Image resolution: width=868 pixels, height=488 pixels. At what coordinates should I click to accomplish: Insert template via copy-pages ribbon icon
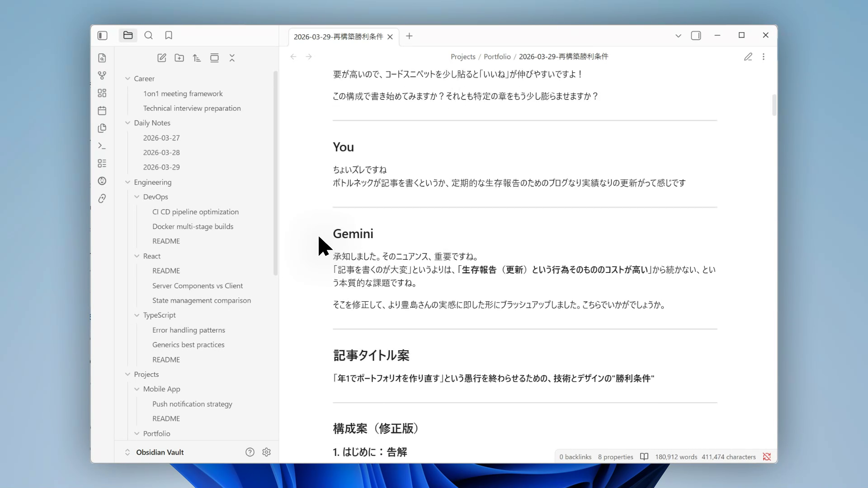coord(102,128)
